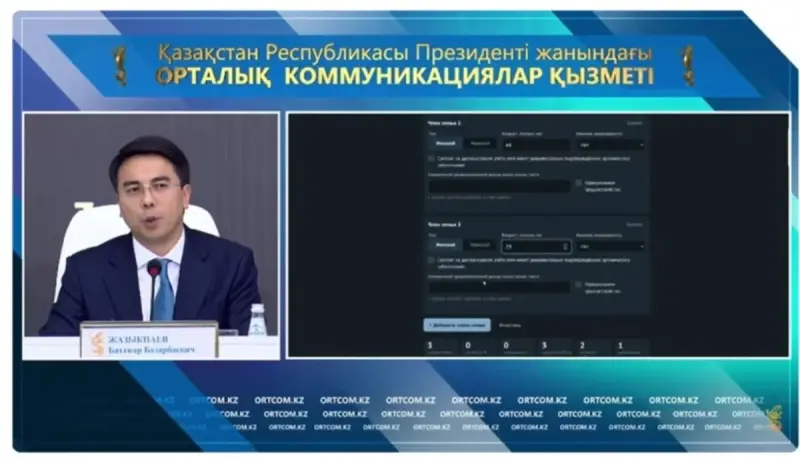Click monthly income field for family member 2
The width and height of the screenshot is (800, 459).
click(x=499, y=186)
